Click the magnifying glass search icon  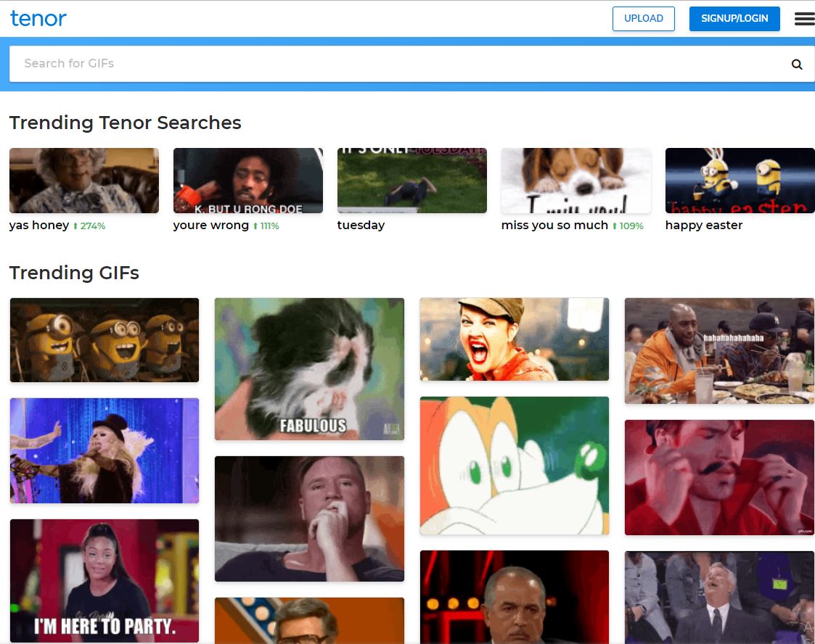796,65
